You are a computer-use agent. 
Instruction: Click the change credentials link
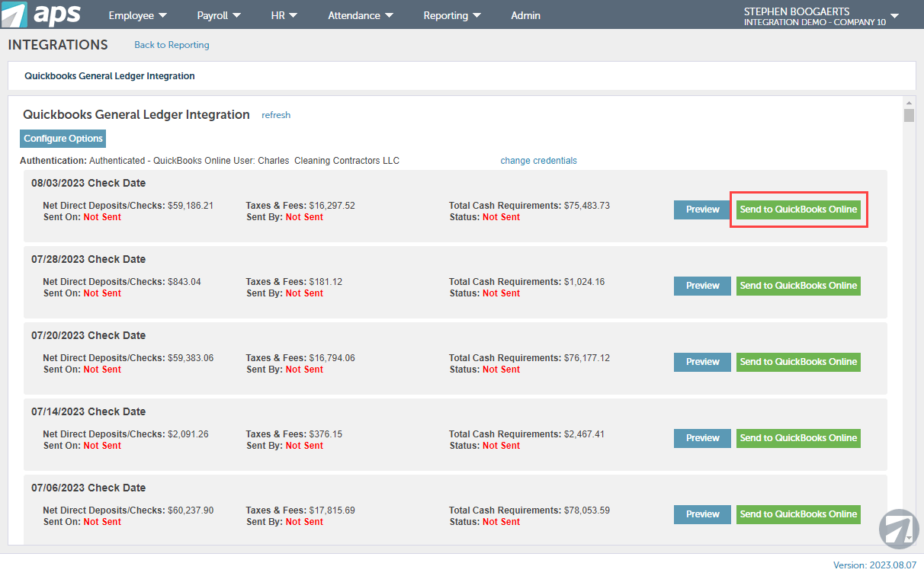point(538,161)
